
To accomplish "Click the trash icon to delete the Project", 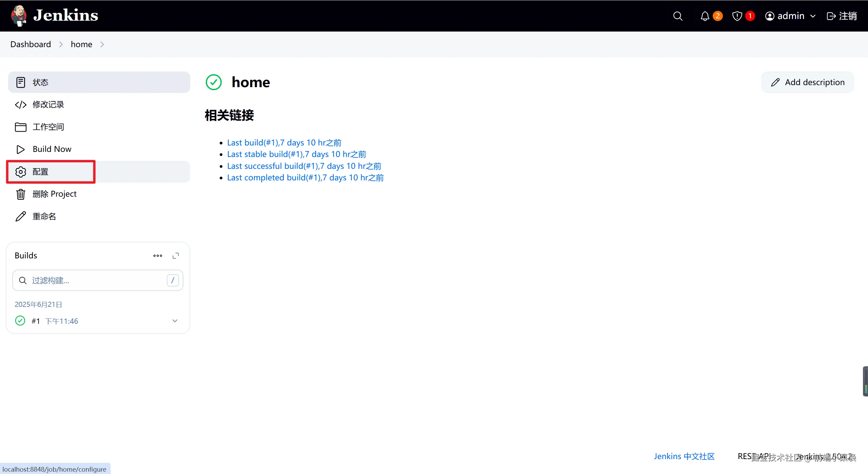I will pyautogui.click(x=21, y=194).
